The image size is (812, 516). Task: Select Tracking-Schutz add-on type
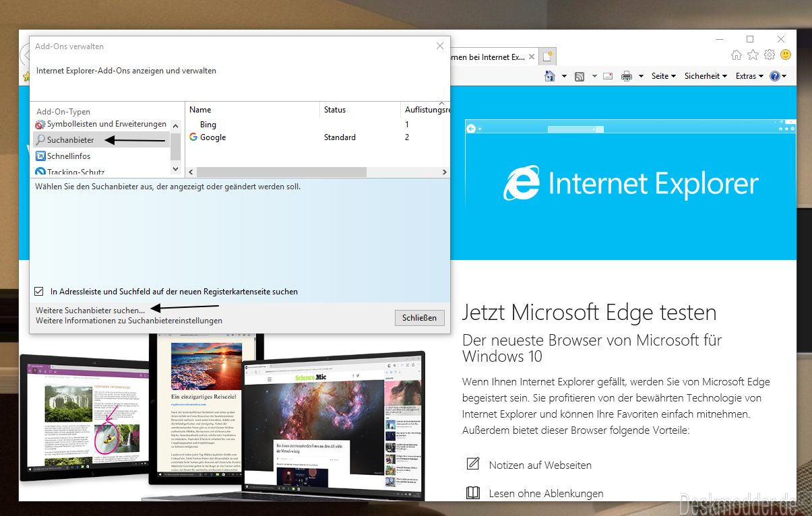[101, 172]
